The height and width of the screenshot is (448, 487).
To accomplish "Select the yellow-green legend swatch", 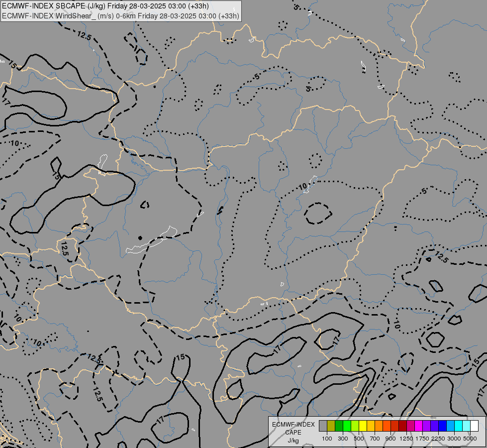I will point(355,426).
